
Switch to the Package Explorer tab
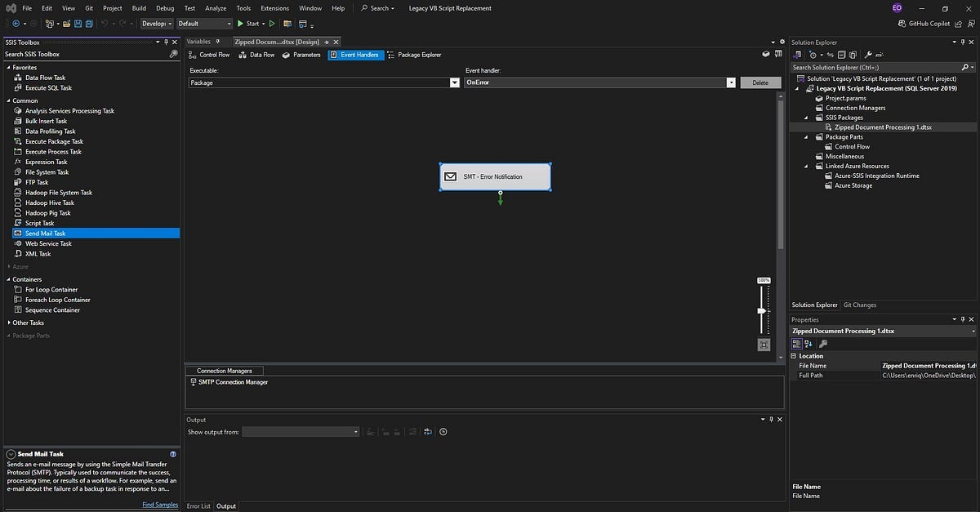pyautogui.click(x=414, y=55)
